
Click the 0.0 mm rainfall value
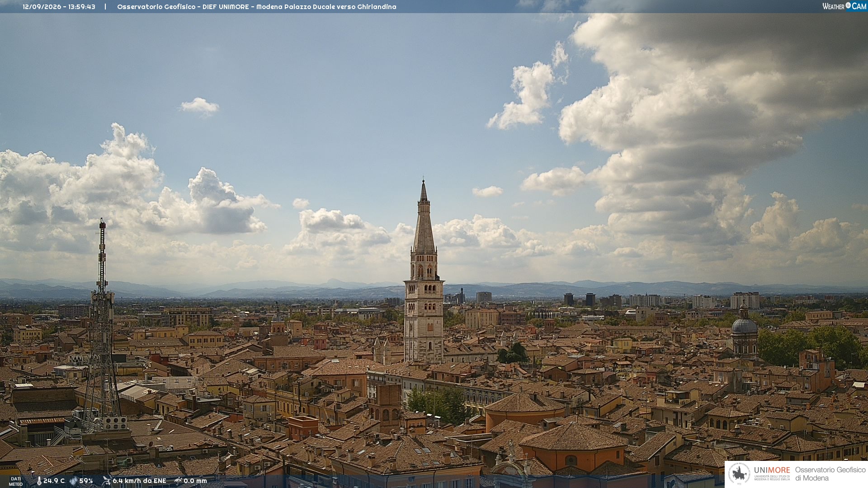(x=195, y=481)
